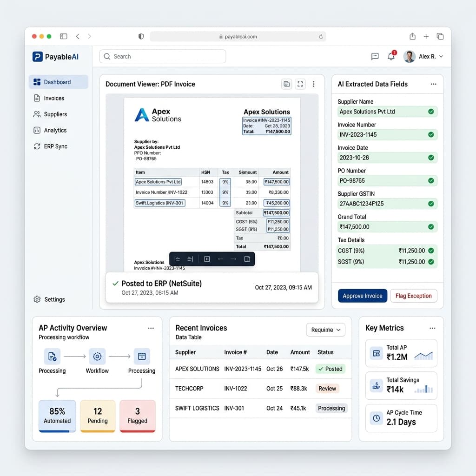Click the highlighted ₹147,500.00 Subtotal value
Screen dimensions: 476x476
pos(276,213)
